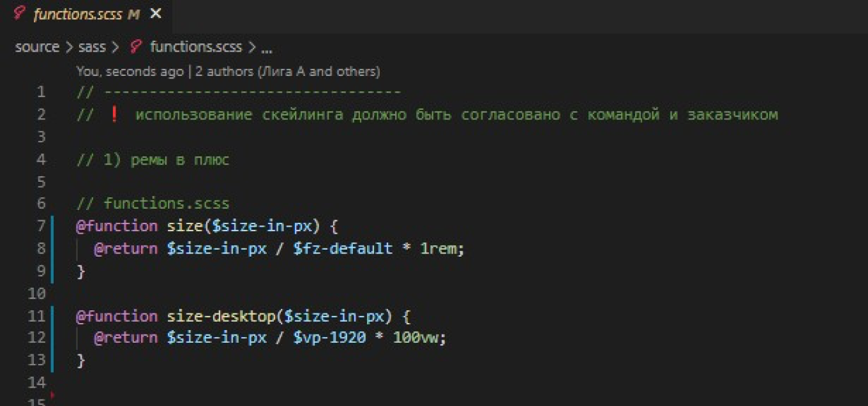Click the word 'скейлинга' in the line 2 comment
The height and width of the screenshot is (406, 868).
(302, 115)
